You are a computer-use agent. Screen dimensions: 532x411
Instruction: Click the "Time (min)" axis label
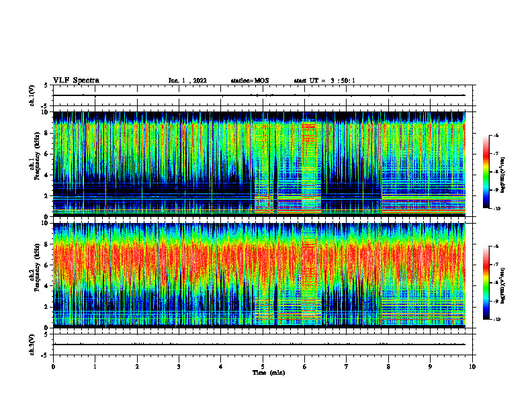click(269, 373)
